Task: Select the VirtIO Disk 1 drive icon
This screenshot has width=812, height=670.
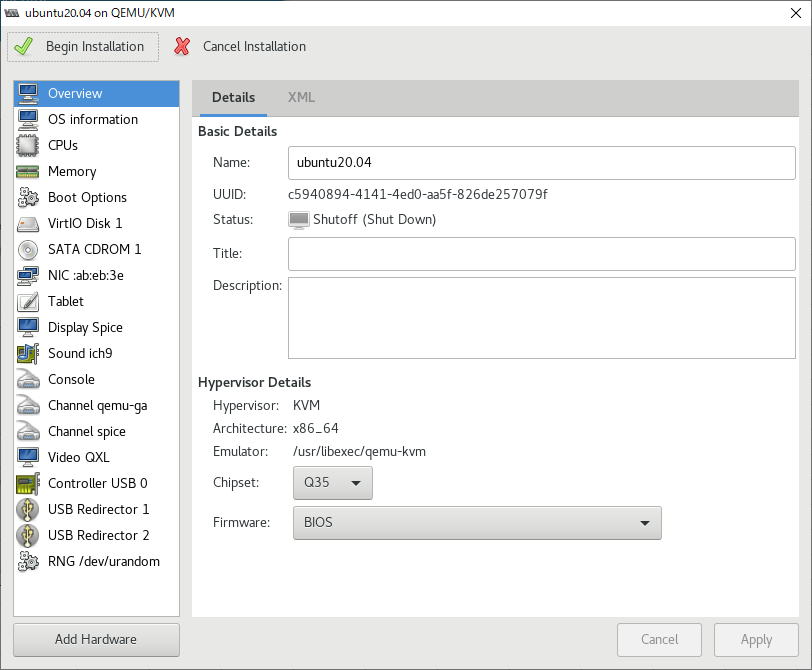Action: 28,224
